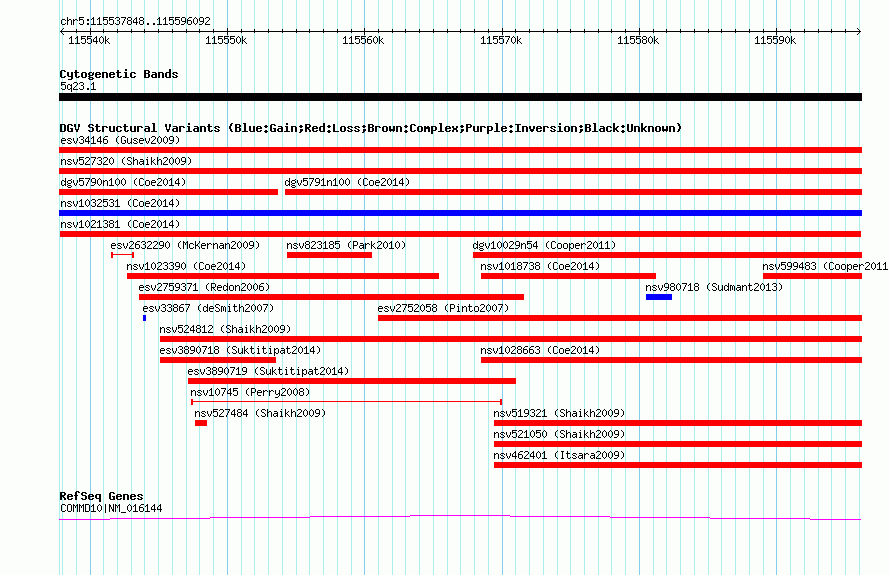
Task: Open the dgv5791n100 (Coe2014) variant
Action: pyautogui.click(x=347, y=182)
